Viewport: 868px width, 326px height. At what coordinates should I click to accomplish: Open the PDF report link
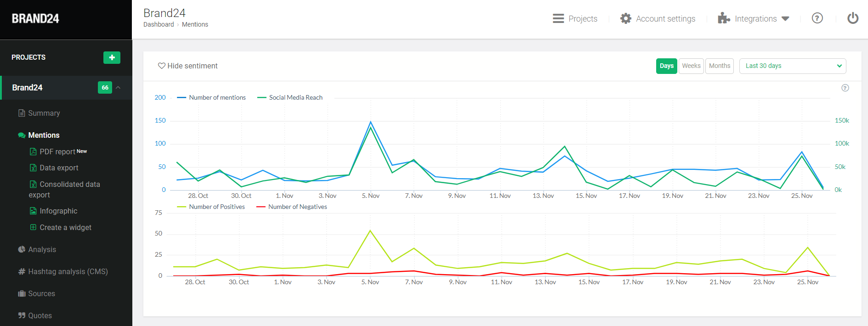pyautogui.click(x=57, y=152)
